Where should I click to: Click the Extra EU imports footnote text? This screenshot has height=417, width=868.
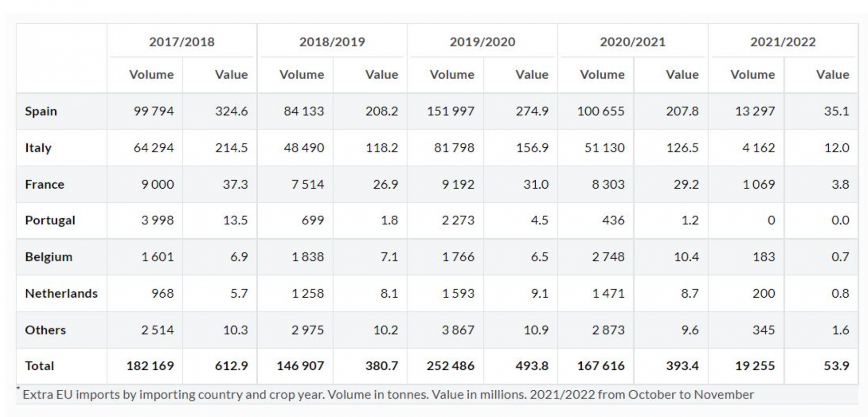[388, 395]
